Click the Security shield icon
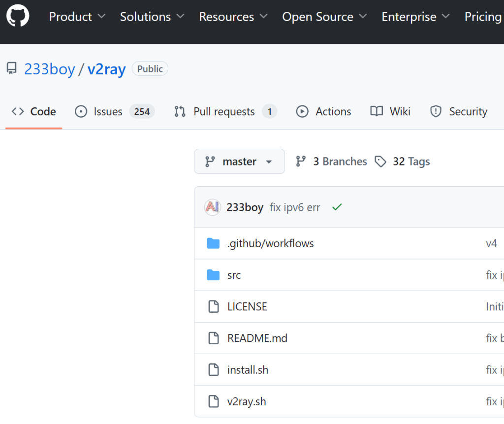The image size is (504, 424). pyautogui.click(x=436, y=111)
